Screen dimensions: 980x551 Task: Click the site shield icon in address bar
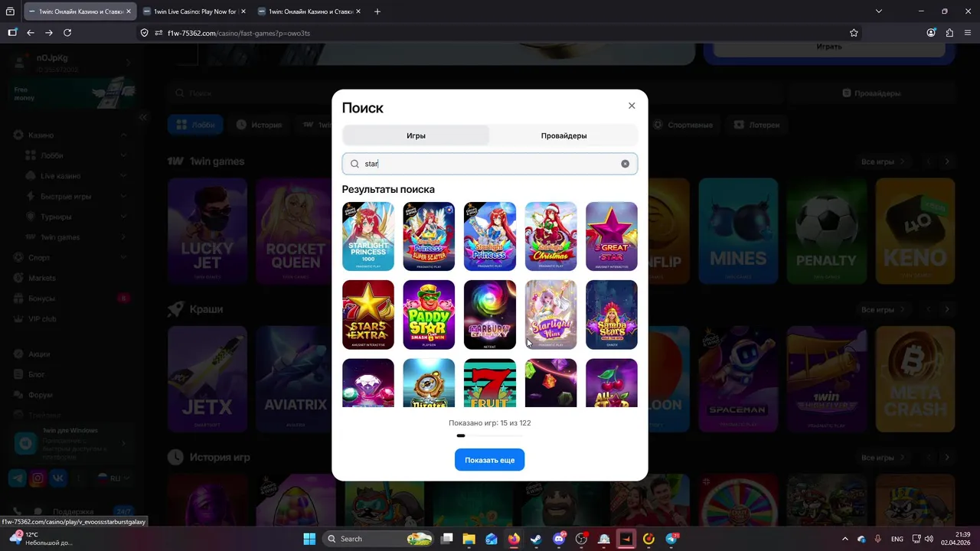144,33
